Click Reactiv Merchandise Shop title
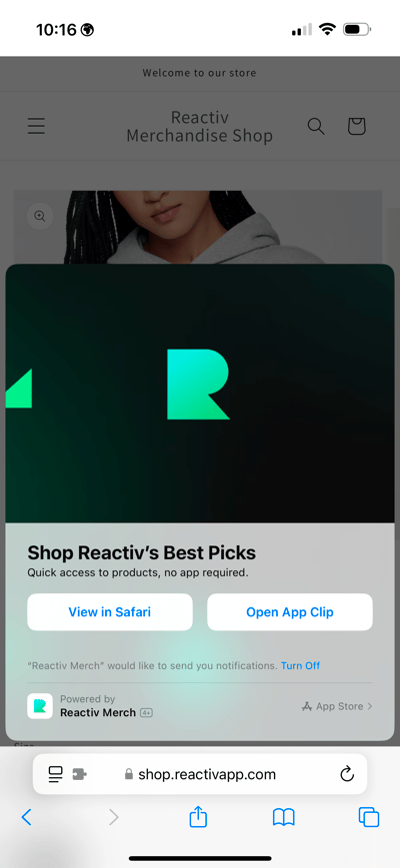Screen dimensions: 400x868 click(x=199, y=126)
